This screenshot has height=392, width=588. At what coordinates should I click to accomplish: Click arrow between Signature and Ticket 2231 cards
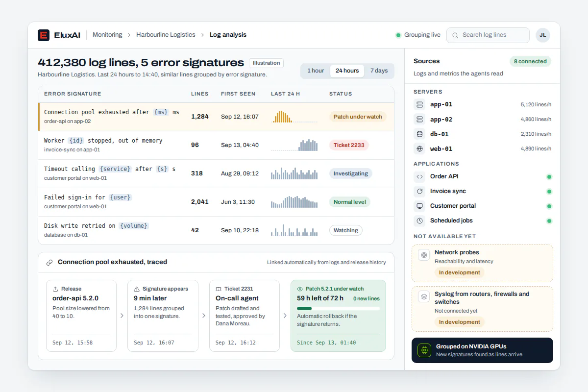(x=204, y=316)
